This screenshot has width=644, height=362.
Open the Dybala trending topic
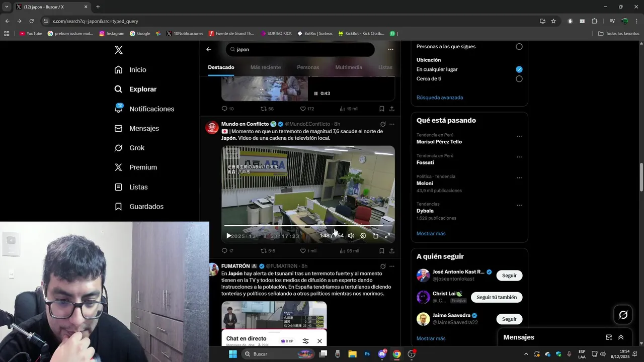pos(425,211)
